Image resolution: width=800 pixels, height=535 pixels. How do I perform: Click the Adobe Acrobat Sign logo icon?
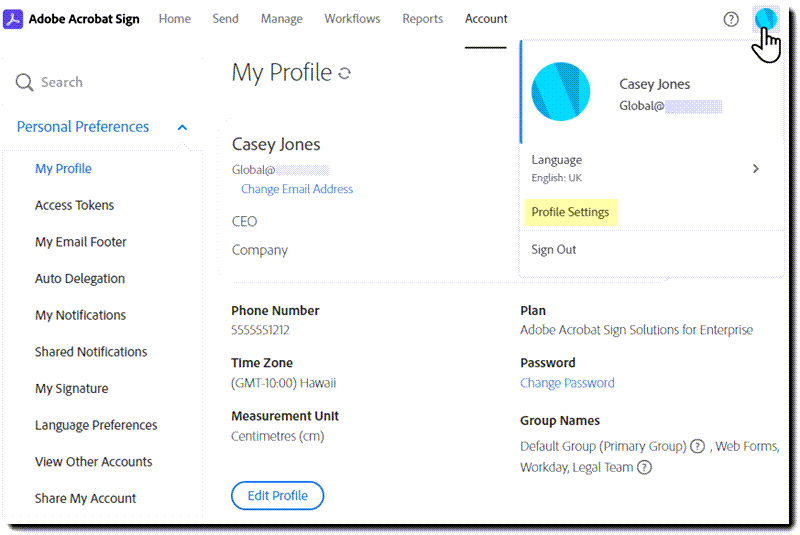click(x=13, y=19)
